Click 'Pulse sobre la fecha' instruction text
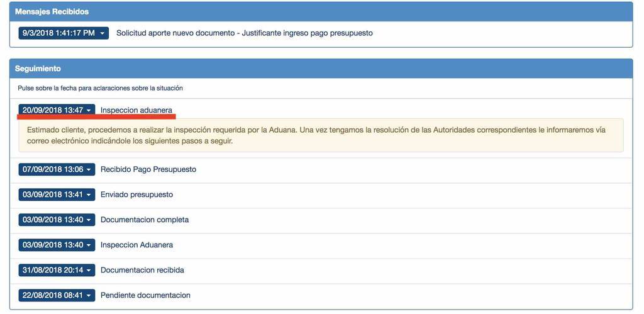 [x=100, y=88]
